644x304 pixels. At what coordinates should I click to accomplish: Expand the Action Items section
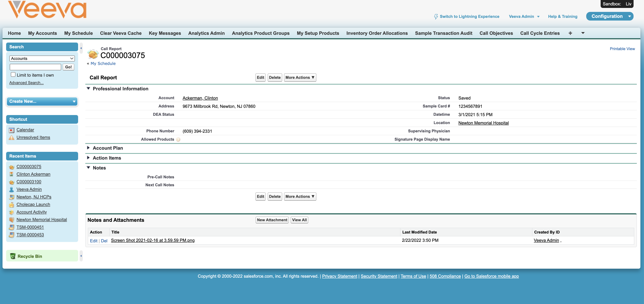click(88, 158)
